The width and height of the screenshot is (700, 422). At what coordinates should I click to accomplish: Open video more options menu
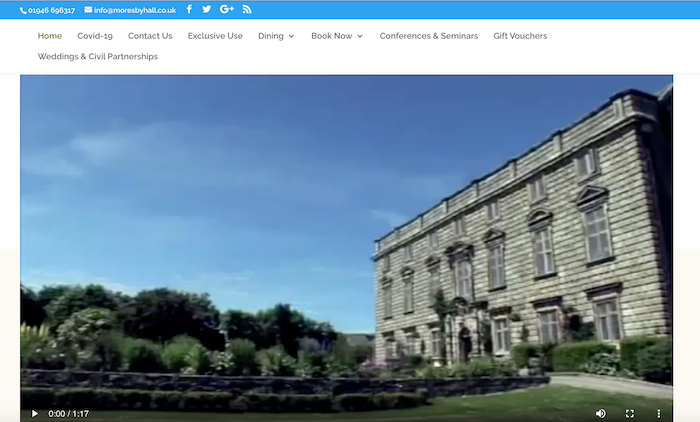pos(658,413)
